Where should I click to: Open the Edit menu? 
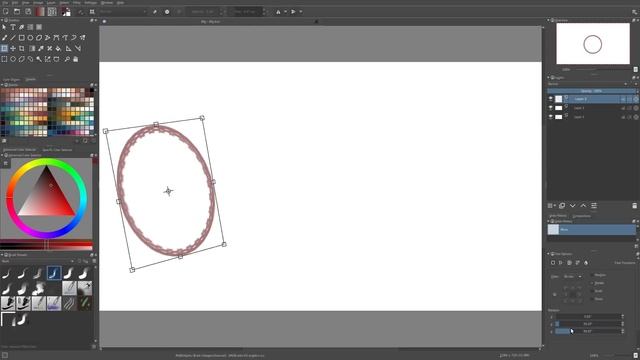tap(15, 2)
